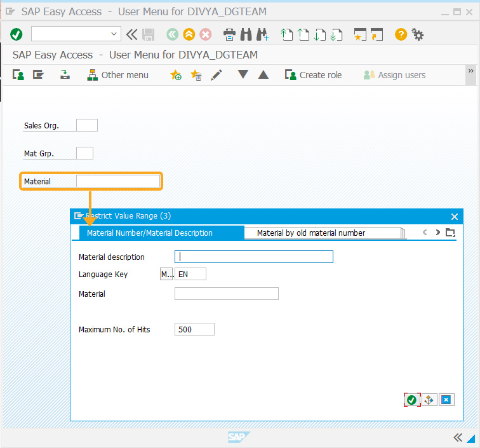This screenshot has height=448, width=480.
Task: Open Help with the orange question mark
Action: pyautogui.click(x=401, y=34)
